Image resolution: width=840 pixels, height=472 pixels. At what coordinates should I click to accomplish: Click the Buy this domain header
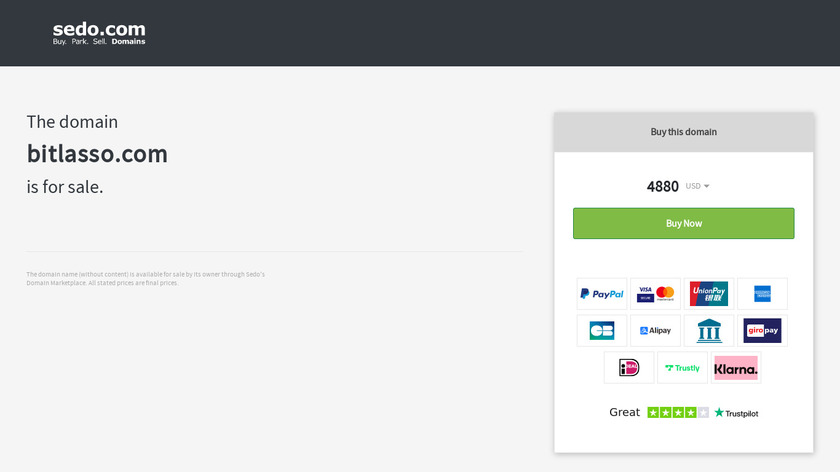point(684,132)
